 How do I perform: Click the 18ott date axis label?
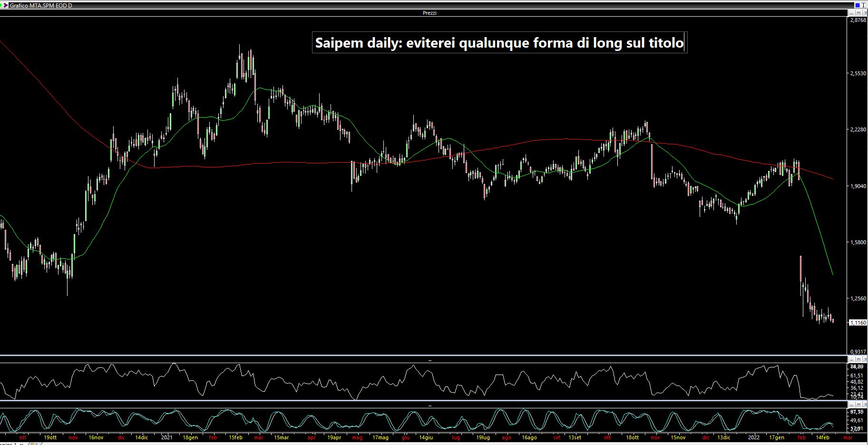pyautogui.click(x=633, y=437)
